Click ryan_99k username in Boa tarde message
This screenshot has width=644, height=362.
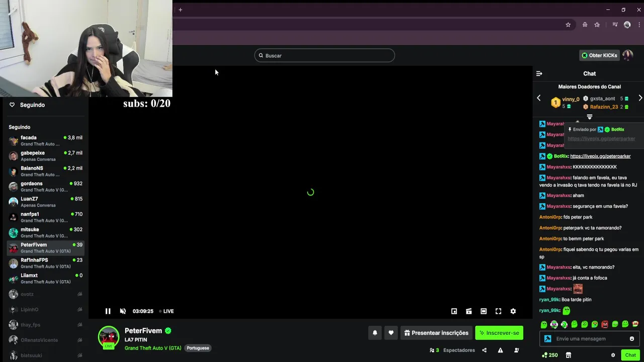[x=549, y=300]
